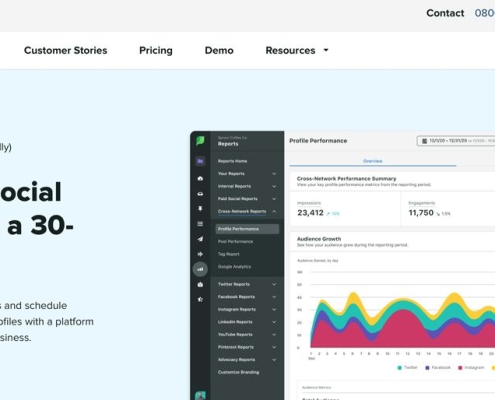Open Customer Stories in the navigation
Screen dimensions: 495x400
pos(66,50)
